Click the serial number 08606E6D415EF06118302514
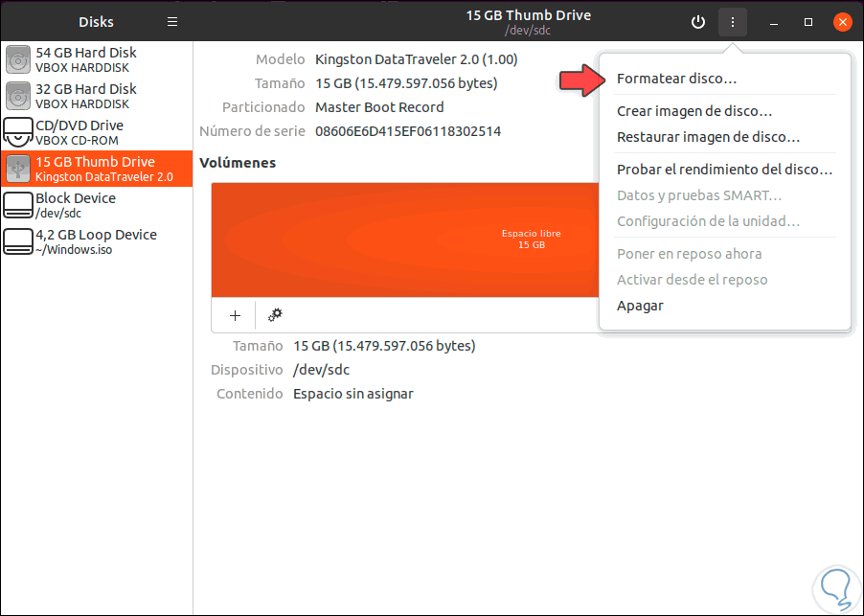This screenshot has width=864, height=616. [408, 131]
